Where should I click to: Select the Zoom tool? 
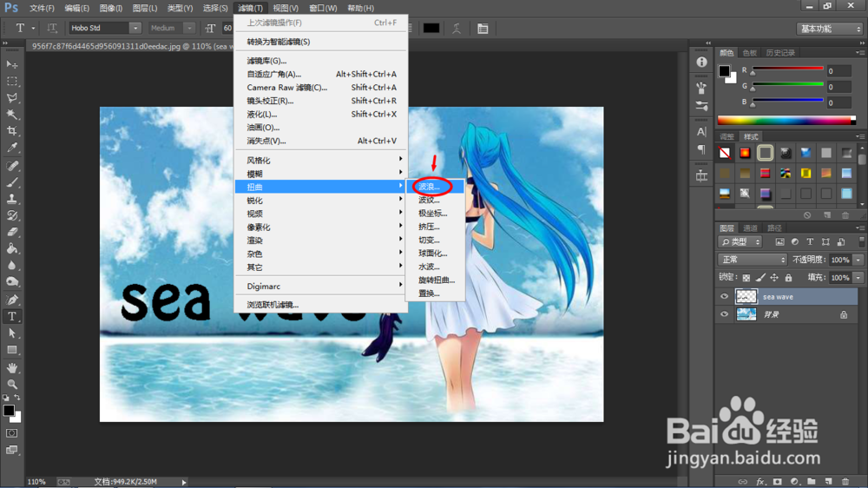(11, 384)
